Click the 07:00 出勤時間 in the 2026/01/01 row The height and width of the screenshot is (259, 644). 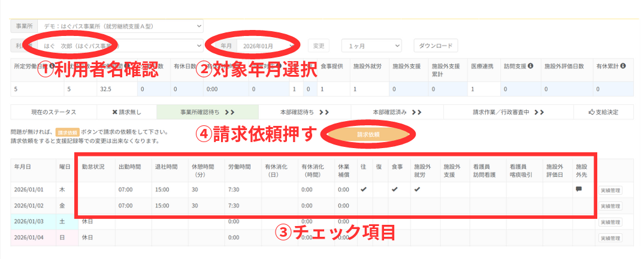(x=125, y=190)
